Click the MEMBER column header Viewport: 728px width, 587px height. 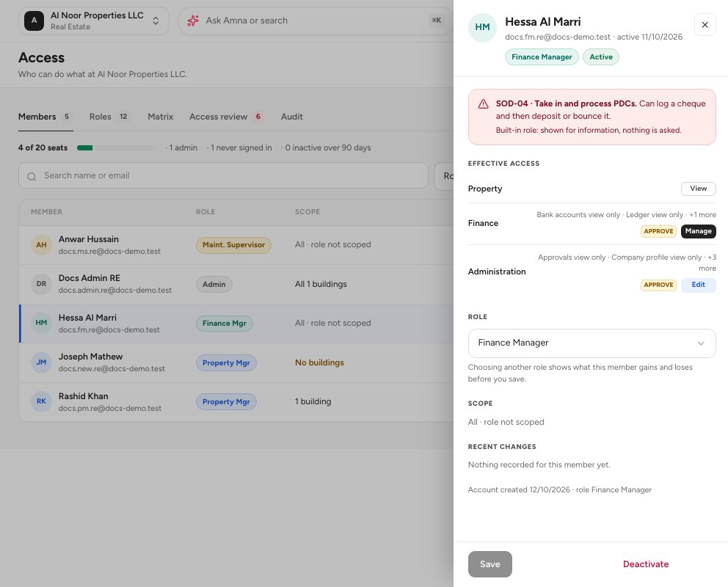point(46,211)
